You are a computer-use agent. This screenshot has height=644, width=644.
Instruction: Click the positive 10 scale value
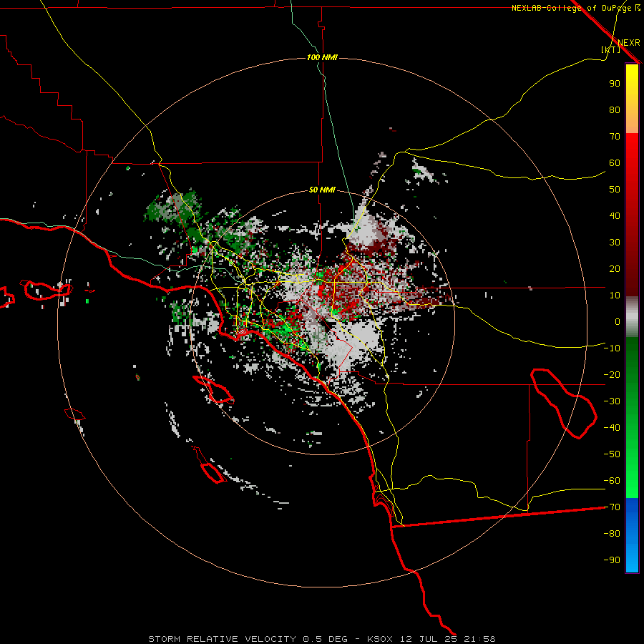(x=615, y=296)
